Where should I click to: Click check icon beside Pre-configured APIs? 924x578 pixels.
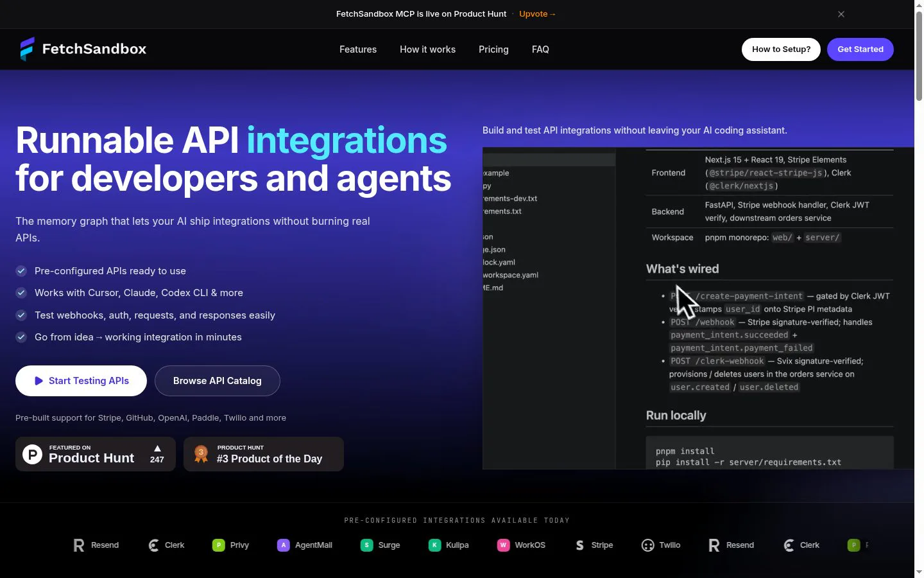pos(21,271)
